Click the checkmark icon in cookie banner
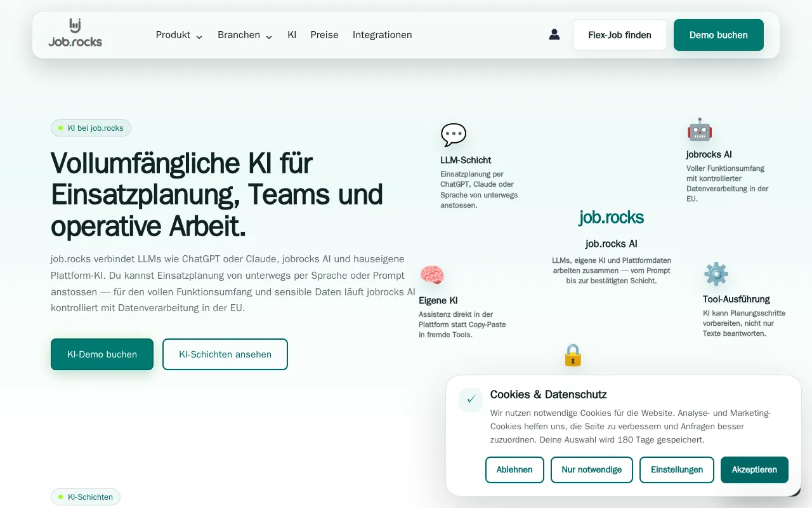Image resolution: width=812 pixels, height=508 pixels. pos(471,399)
